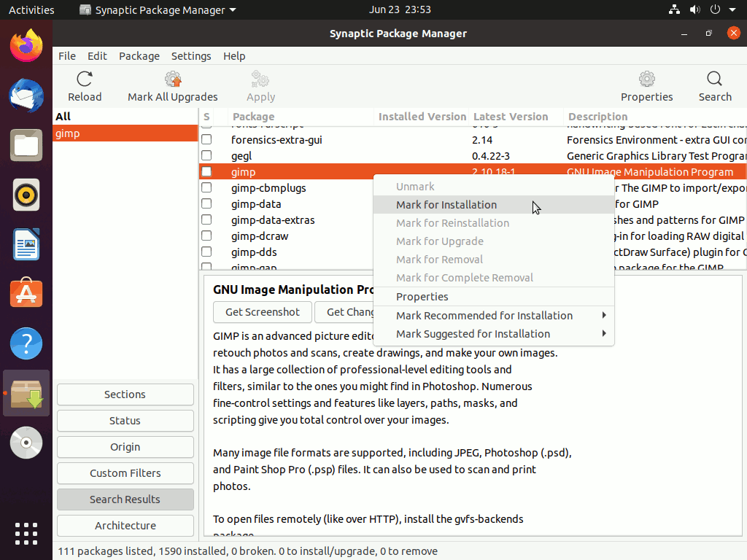Click the Get Changelog button
Image resolution: width=747 pixels, height=560 pixels.
[x=344, y=312]
